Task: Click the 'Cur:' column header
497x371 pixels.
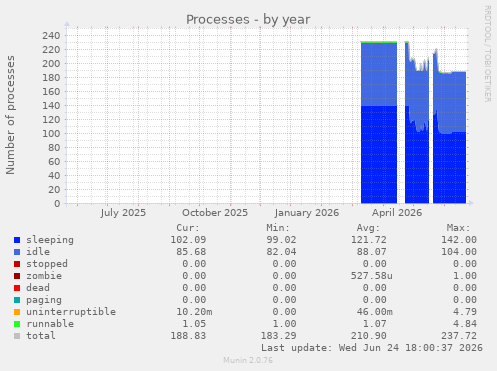Action: coord(188,228)
